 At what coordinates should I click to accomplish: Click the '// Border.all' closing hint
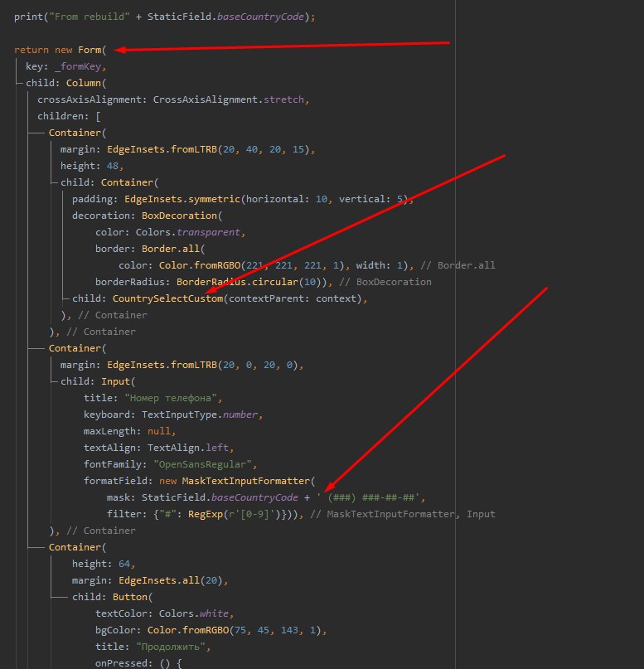pyautogui.click(x=458, y=265)
